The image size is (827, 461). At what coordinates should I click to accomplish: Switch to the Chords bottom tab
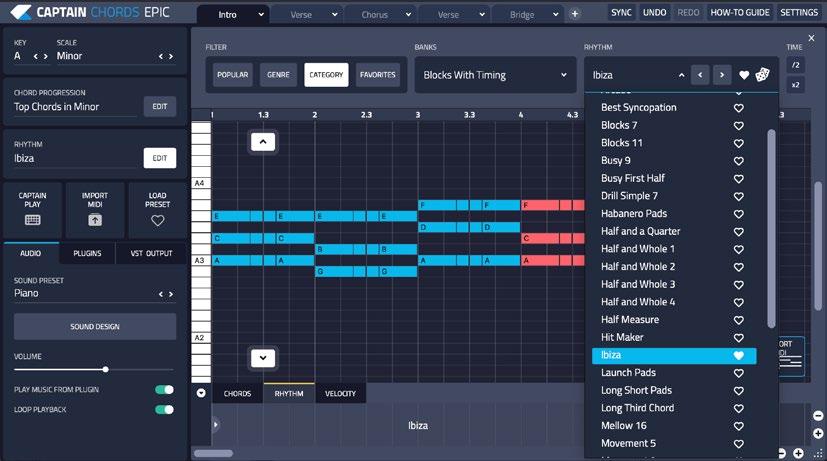(237, 393)
